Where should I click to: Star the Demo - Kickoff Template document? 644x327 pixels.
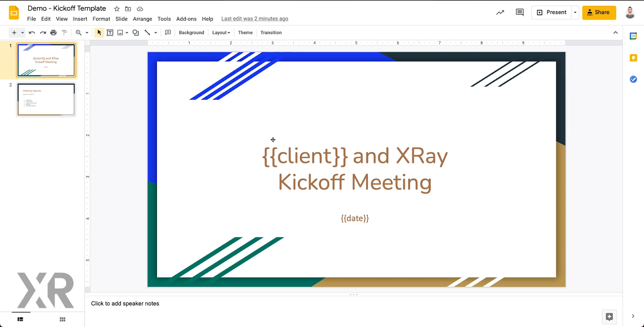[x=117, y=9]
